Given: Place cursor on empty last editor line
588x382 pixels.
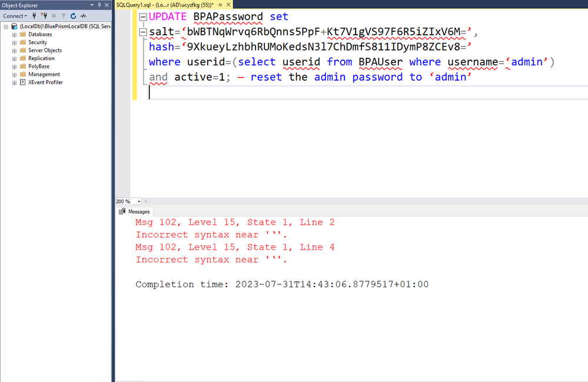Looking at the screenshot, I should (x=367, y=92).
